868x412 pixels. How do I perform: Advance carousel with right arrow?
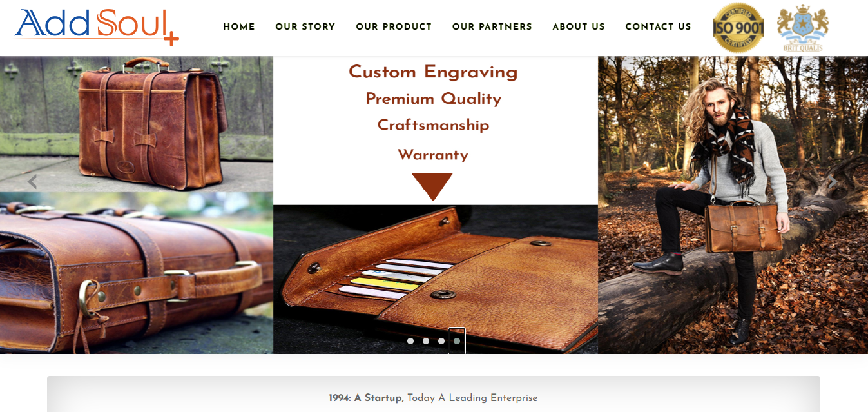(x=833, y=182)
